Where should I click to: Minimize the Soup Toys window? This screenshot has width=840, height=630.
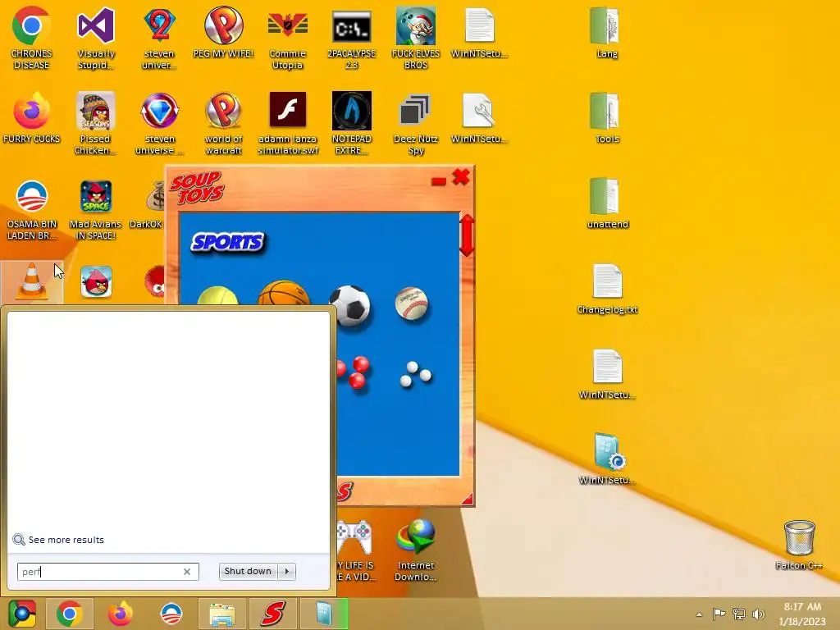[x=438, y=181]
